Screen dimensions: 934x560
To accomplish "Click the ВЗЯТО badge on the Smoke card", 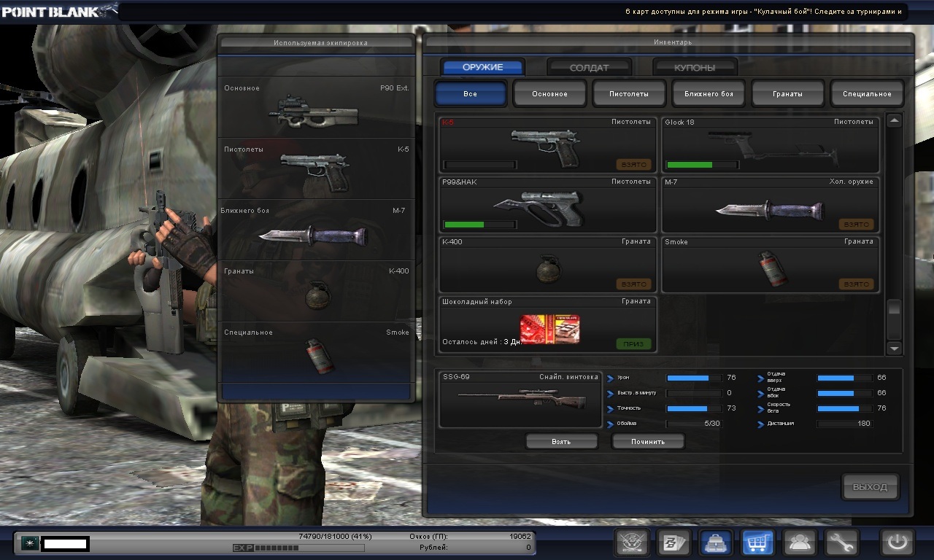I will point(856,284).
